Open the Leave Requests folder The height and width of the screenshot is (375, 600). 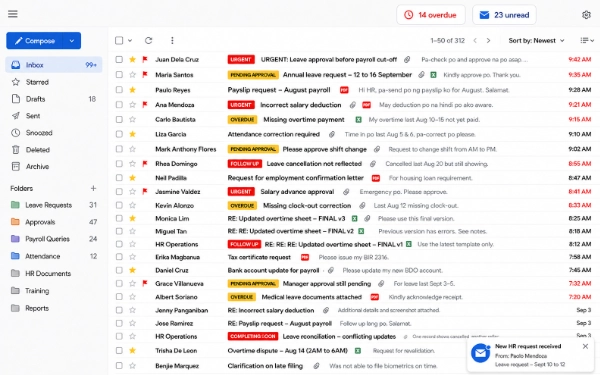[54, 205]
